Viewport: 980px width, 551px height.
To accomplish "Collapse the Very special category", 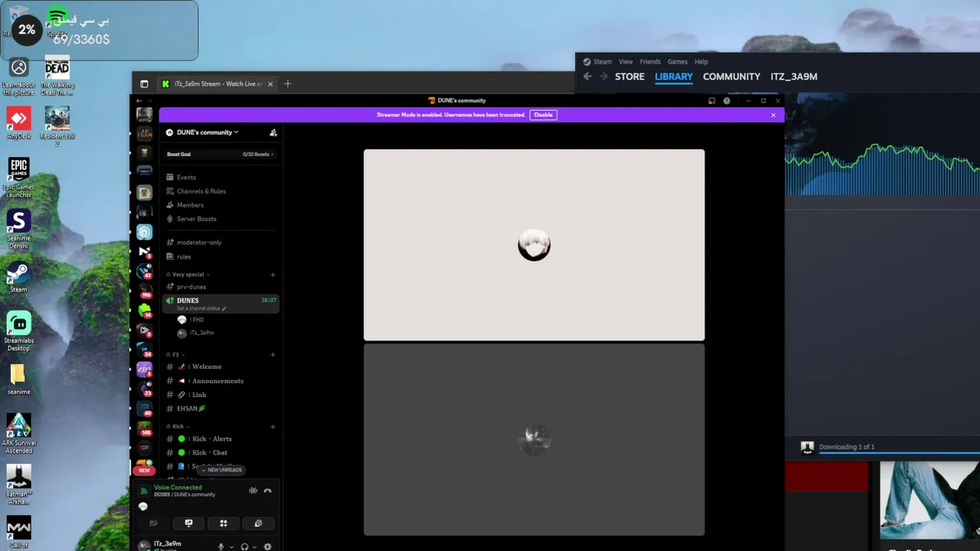I will click(188, 274).
